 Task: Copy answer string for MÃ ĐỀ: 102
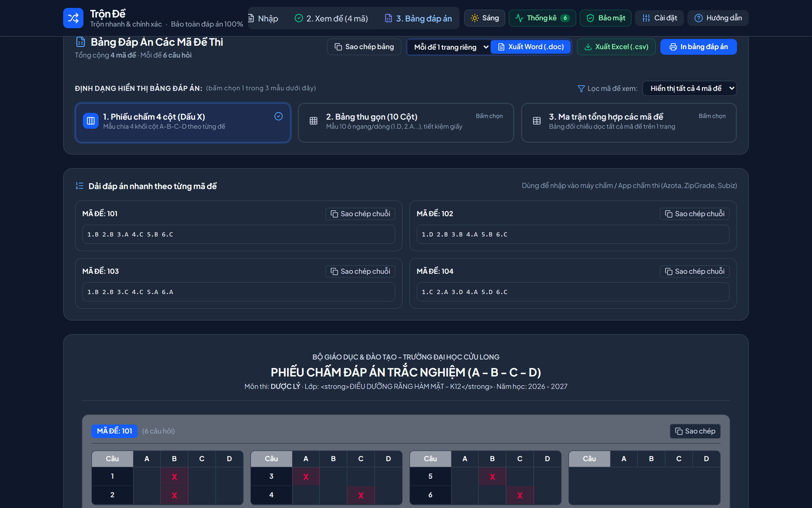pyautogui.click(x=694, y=214)
